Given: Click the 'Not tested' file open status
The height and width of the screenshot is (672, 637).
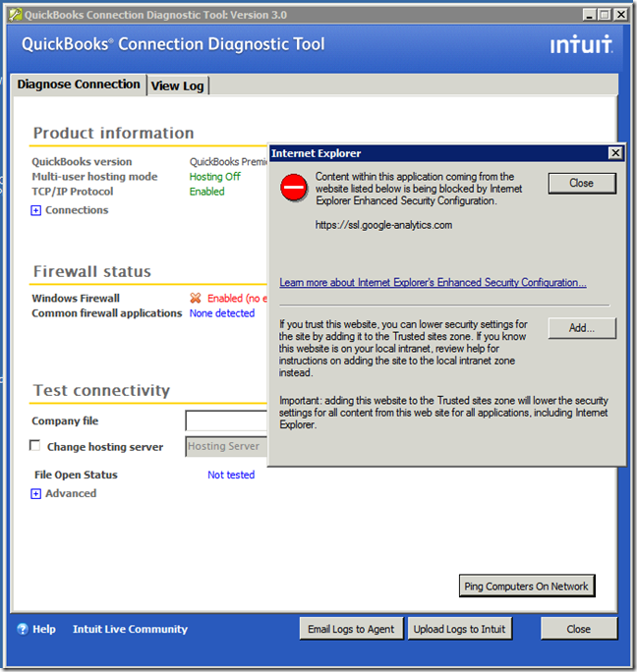Looking at the screenshot, I should point(231,475).
